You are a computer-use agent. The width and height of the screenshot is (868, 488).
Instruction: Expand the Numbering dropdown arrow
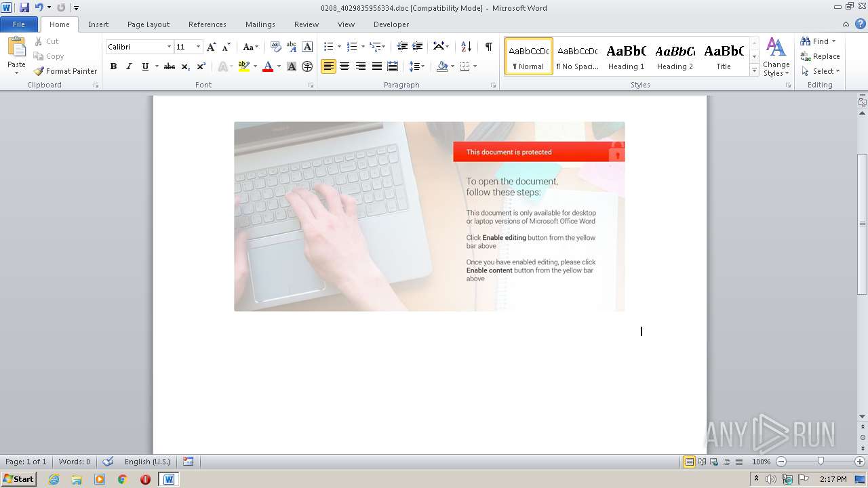[x=363, y=47]
